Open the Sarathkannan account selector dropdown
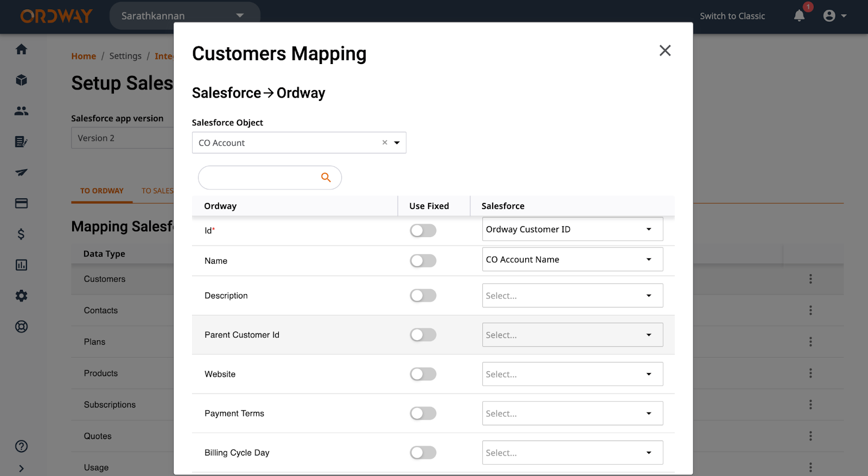Screen dimensions: 868x476 (x=184, y=16)
